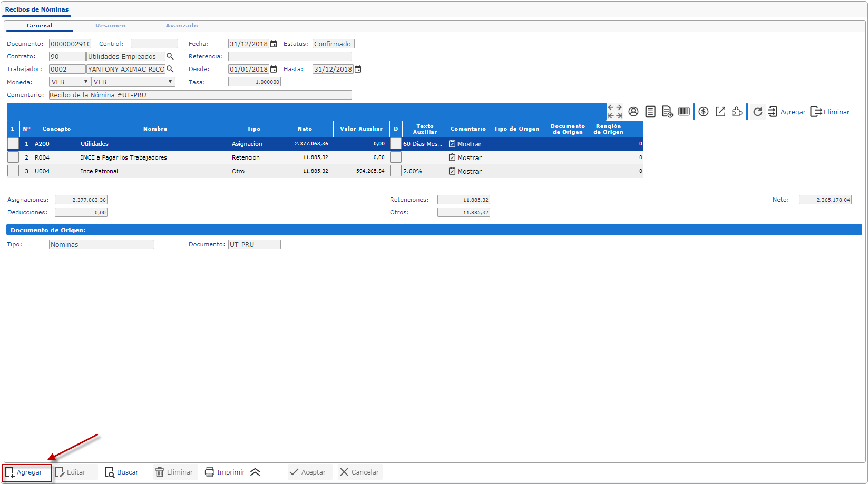Image resolution: width=868 pixels, height=484 pixels.
Task: Click the external link export icon
Action: pyautogui.click(x=720, y=112)
